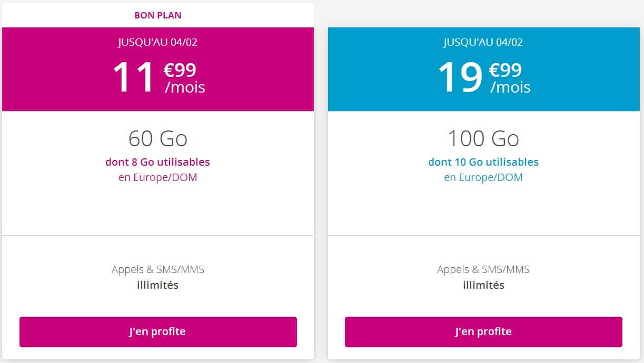Click "Appels & SMS/MMS" in the 60 Go card
This screenshot has width=644, height=363.
[x=158, y=270]
